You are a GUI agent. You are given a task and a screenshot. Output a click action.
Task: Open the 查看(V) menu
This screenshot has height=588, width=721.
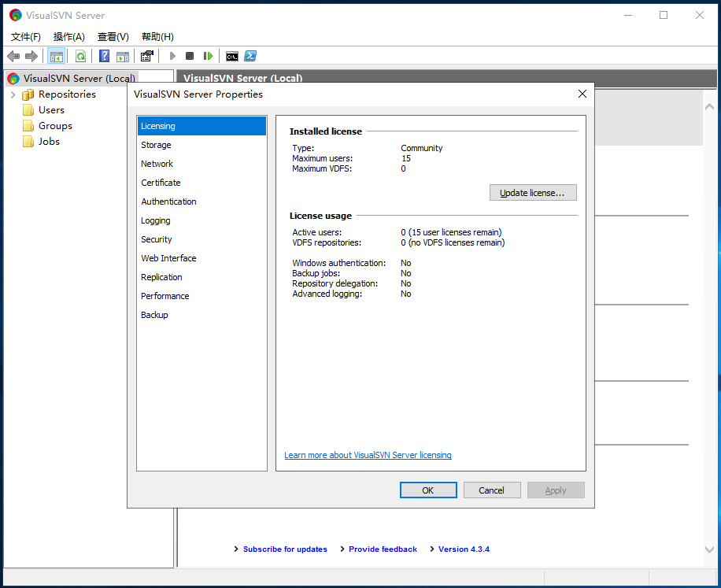tap(113, 37)
